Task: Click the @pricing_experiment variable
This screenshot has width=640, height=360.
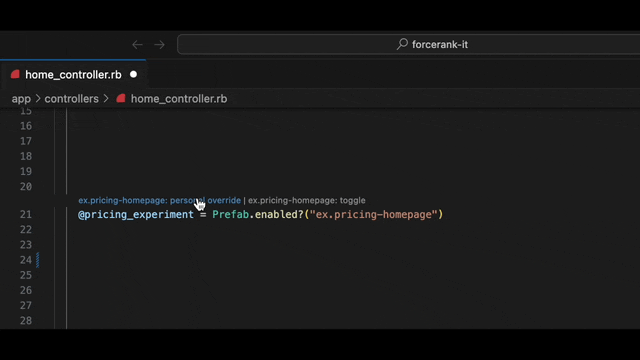Action: tap(136, 215)
